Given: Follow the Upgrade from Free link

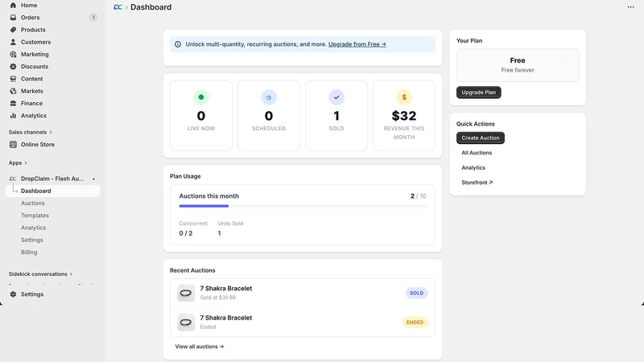Looking at the screenshot, I should (x=357, y=44).
